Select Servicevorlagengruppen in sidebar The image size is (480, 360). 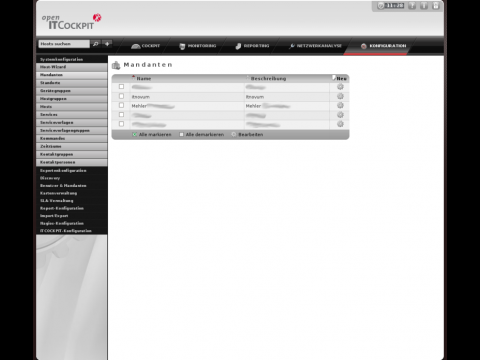coord(72,131)
